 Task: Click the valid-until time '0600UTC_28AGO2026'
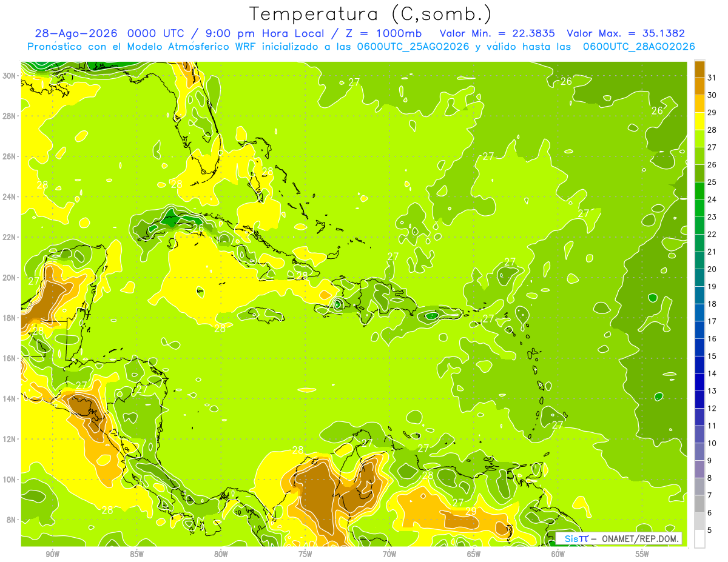(x=639, y=47)
